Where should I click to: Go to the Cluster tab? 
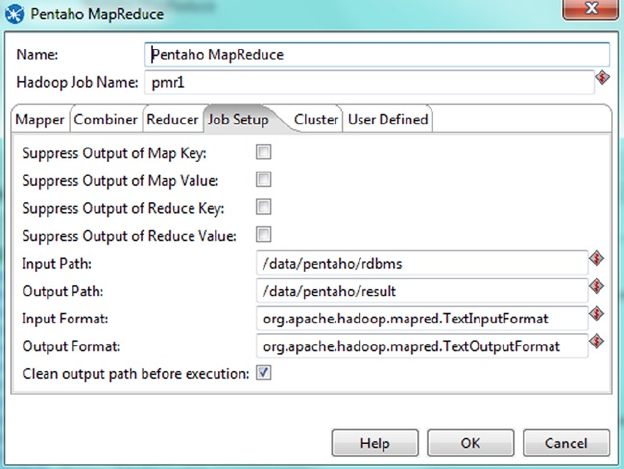[316, 119]
